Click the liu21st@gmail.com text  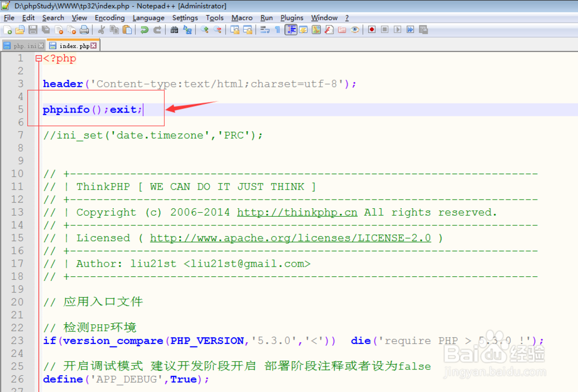247,264
